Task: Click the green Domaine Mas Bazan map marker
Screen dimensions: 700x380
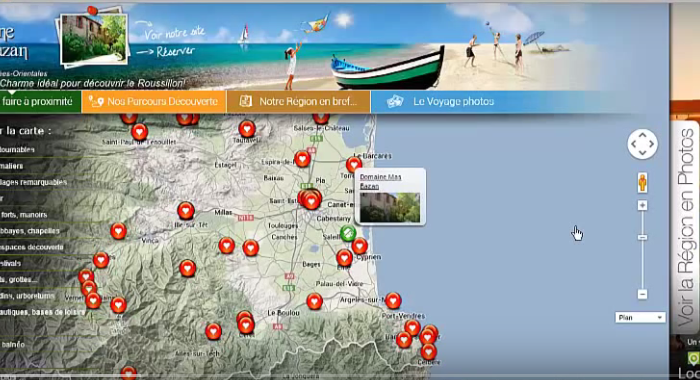Action: [x=348, y=233]
